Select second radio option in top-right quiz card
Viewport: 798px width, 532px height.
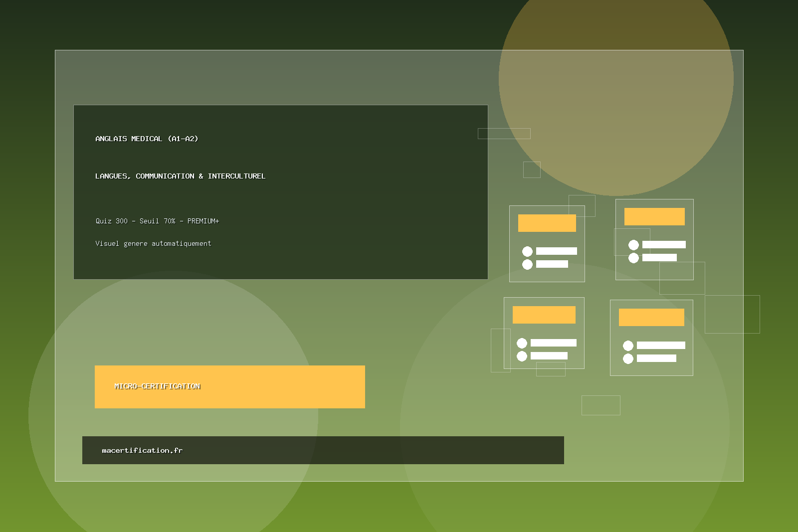point(633,258)
